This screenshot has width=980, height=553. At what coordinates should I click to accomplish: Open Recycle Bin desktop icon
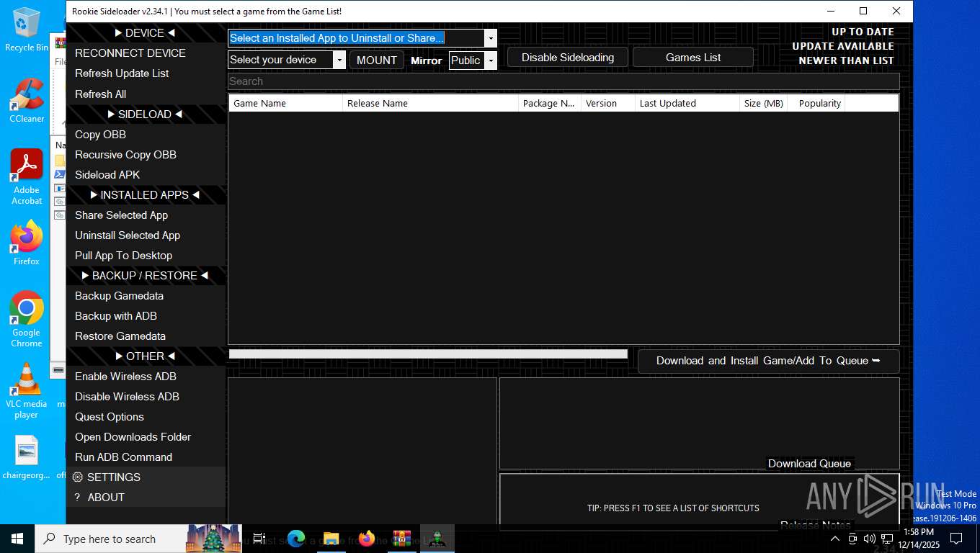pos(27,30)
